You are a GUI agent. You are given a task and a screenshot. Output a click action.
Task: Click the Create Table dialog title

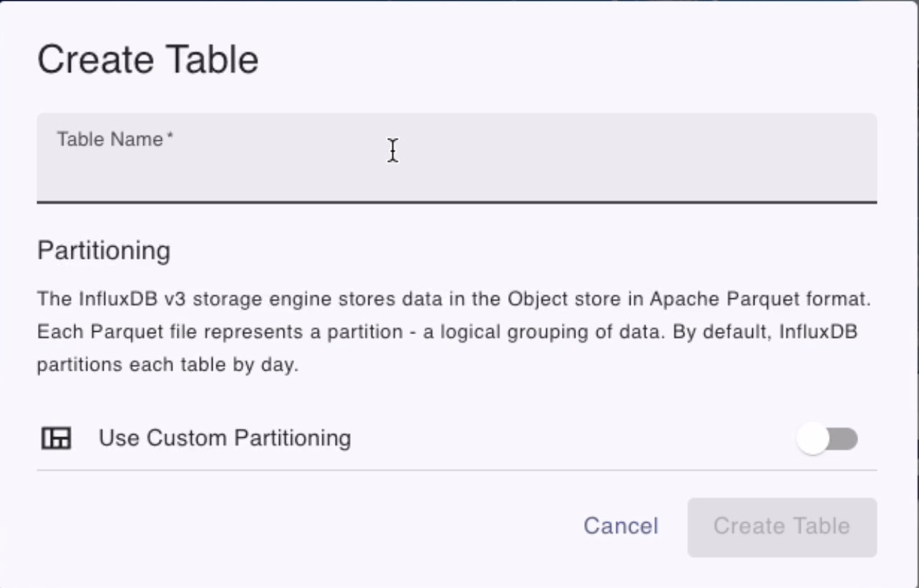147,59
